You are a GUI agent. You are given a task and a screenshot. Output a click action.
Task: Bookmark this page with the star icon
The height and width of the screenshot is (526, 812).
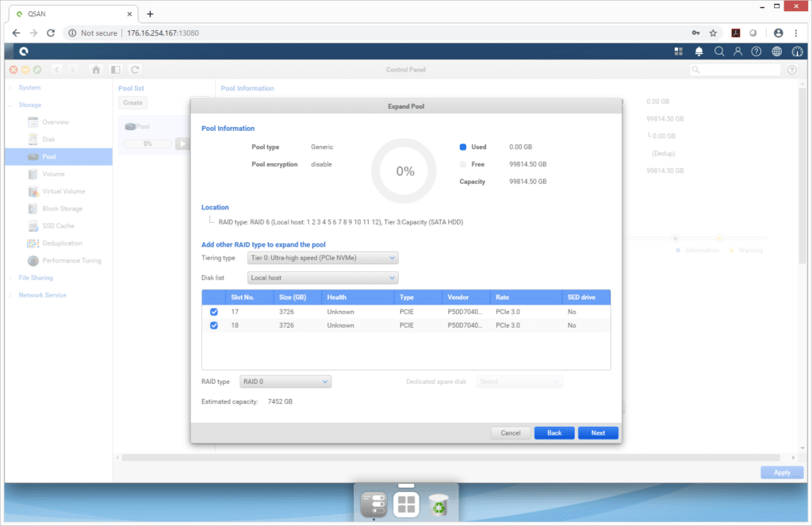pyautogui.click(x=713, y=33)
